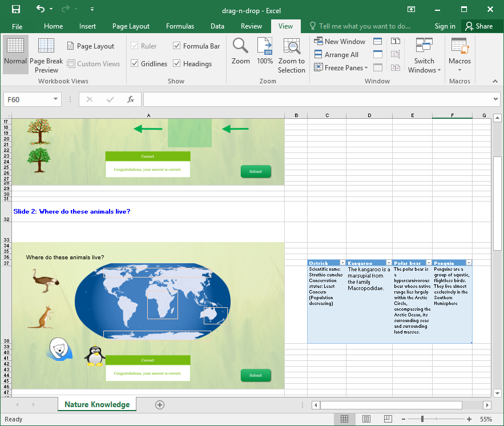This screenshot has height=426, width=504.
Task: Click Zoom to Selection
Action: click(x=291, y=54)
